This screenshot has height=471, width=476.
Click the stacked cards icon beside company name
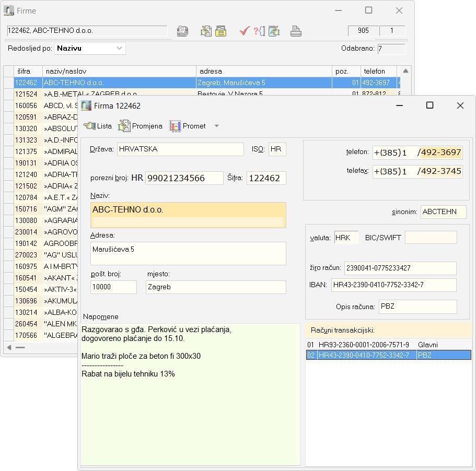tap(182, 31)
